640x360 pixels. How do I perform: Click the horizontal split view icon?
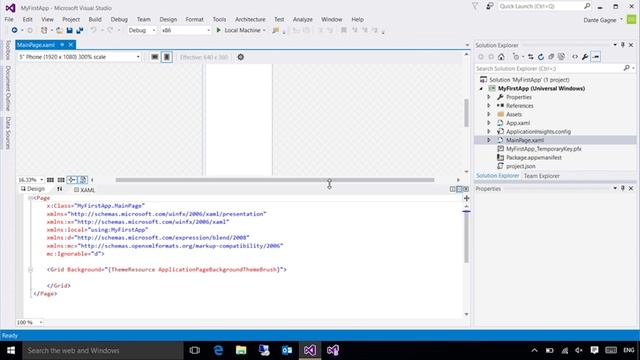(459, 189)
